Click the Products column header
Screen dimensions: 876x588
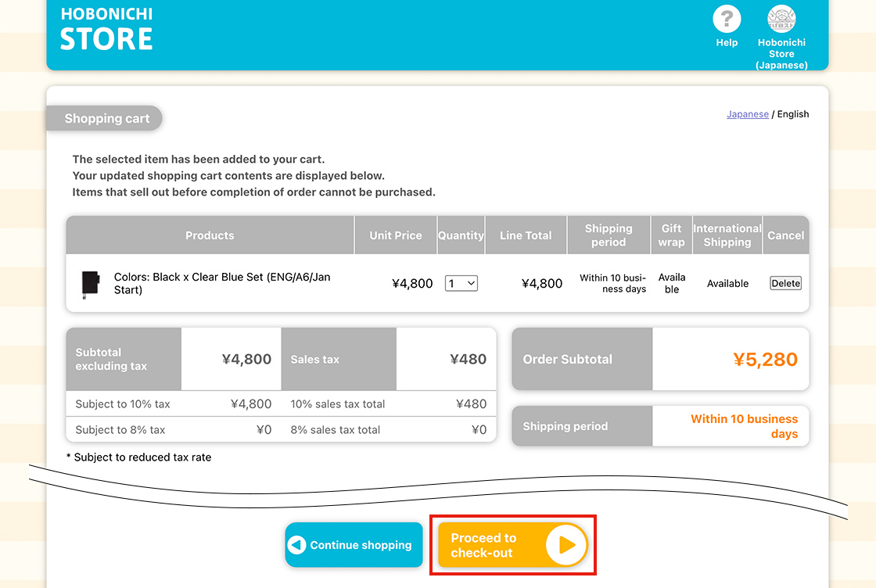pos(210,235)
